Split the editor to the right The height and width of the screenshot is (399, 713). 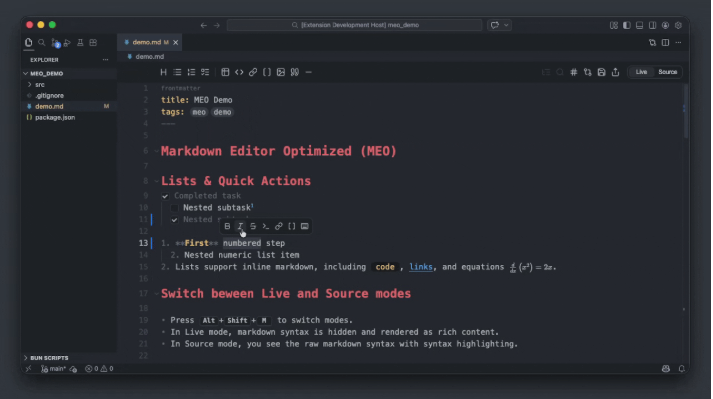665,42
